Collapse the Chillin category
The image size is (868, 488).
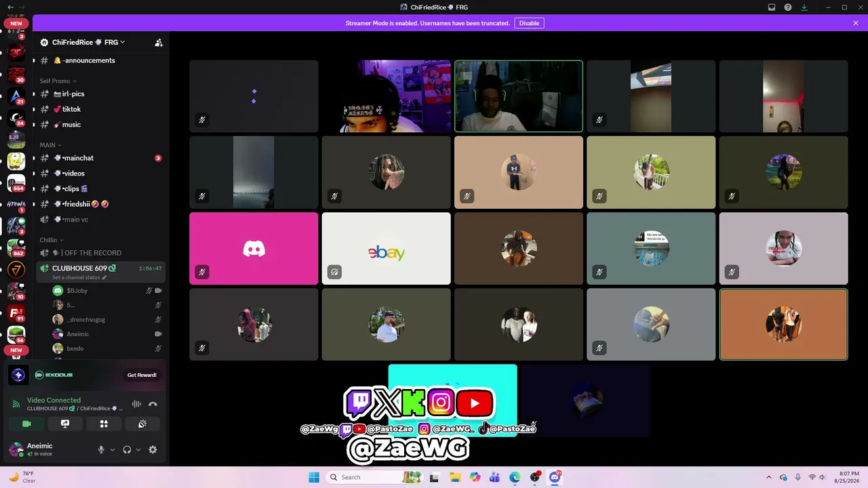click(51, 240)
